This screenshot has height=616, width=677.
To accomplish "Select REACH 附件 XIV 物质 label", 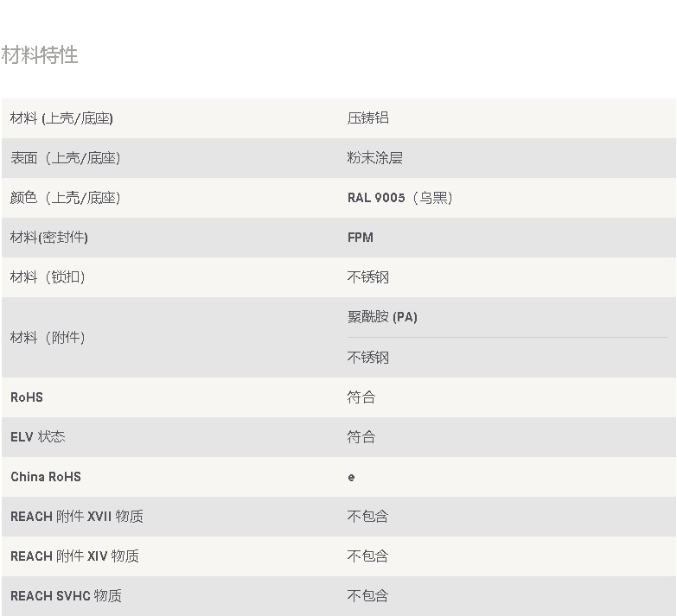I will tap(74, 556).
